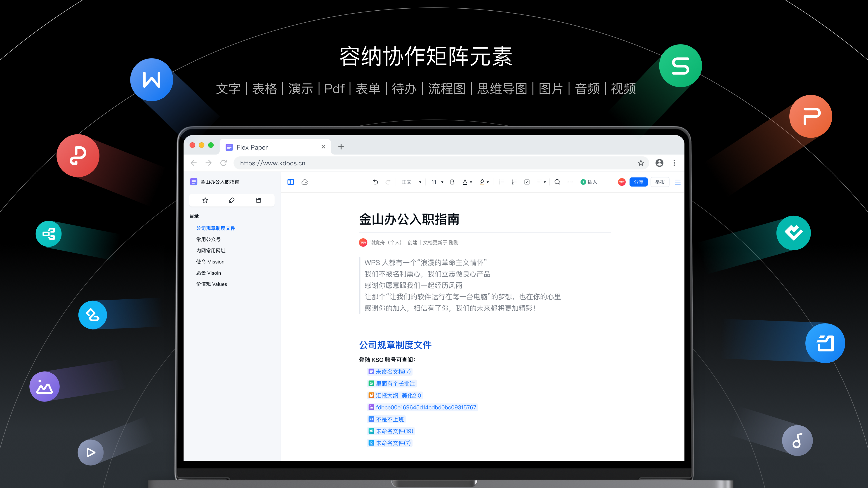Image resolution: width=868 pixels, height=488 pixels.
Task: Go forward in the browser
Action: [209, 163]
